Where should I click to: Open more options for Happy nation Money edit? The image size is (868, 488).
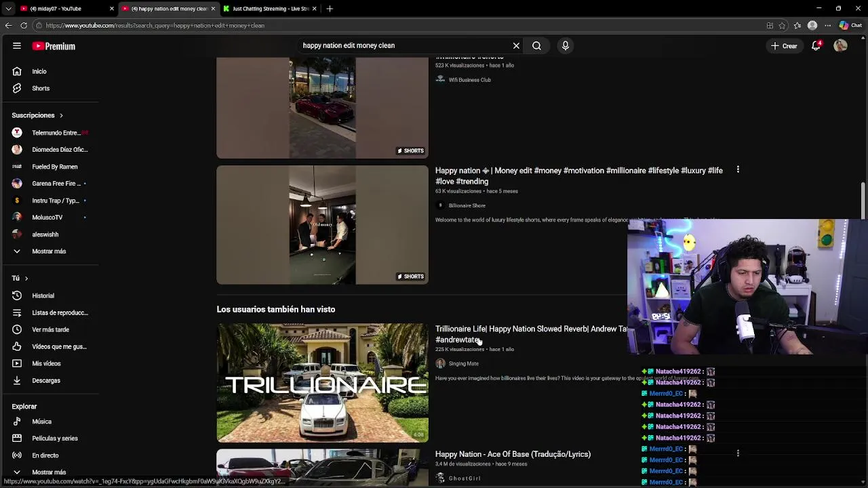(738, 170)
